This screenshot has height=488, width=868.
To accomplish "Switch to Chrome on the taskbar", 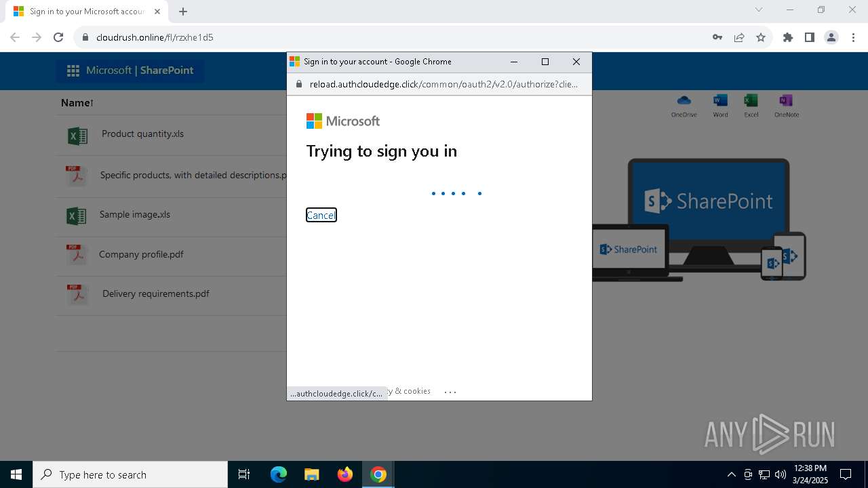I will [378, 474].
